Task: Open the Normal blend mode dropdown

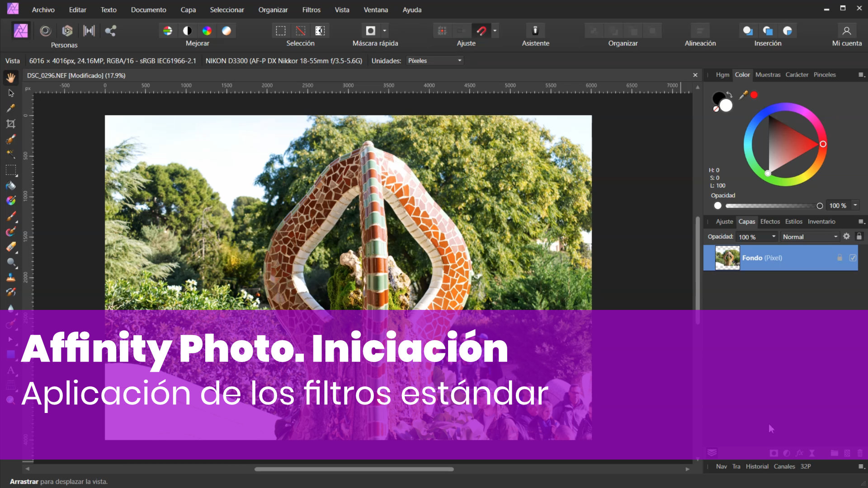Action: [x=810, y=237]
